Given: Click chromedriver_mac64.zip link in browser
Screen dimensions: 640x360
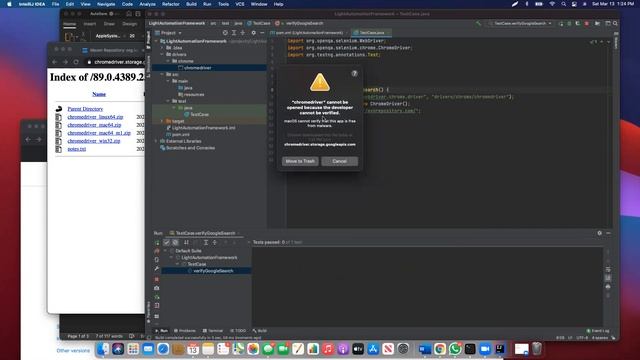Looking at the screenshot, I should pyautogui.click(x=94, y=125).
